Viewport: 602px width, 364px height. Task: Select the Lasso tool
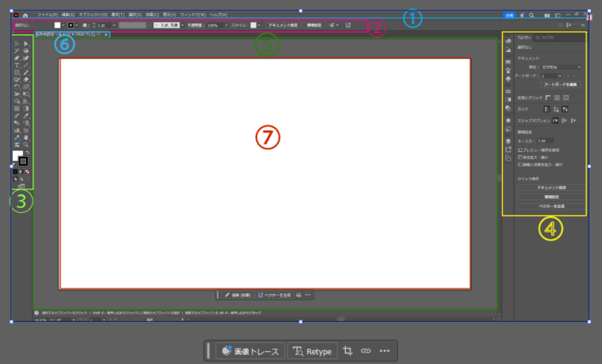point(26,50)
